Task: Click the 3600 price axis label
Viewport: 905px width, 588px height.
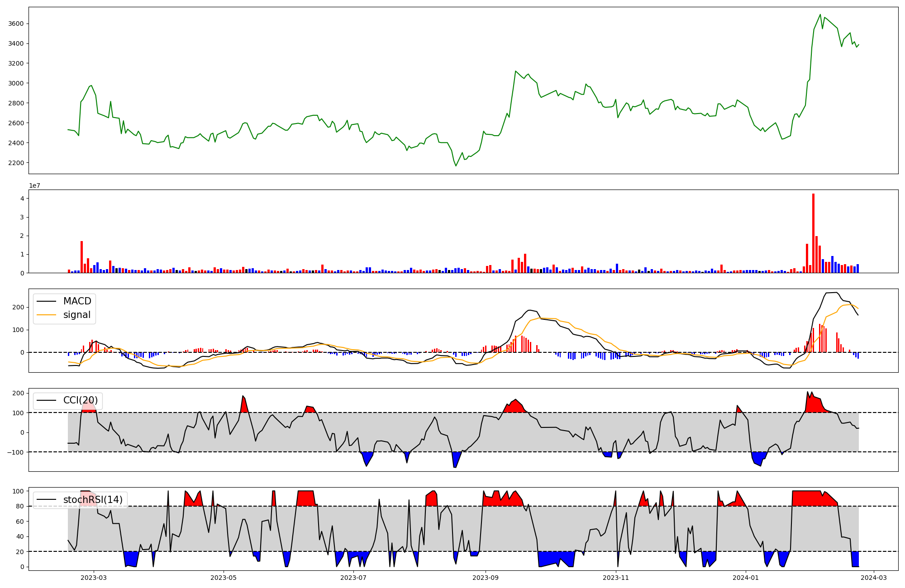Action: point(16,24)
